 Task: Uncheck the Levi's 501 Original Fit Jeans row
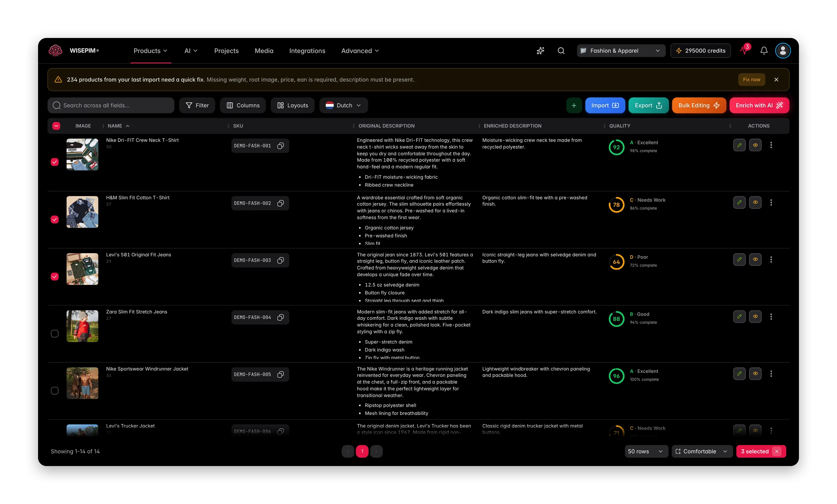[55, 277]
